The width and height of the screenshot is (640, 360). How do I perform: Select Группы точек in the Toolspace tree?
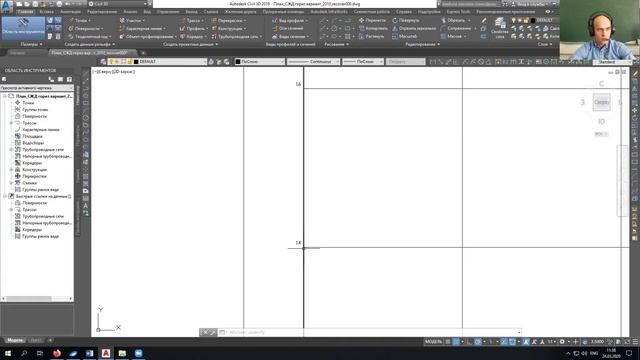pos(35,109)
